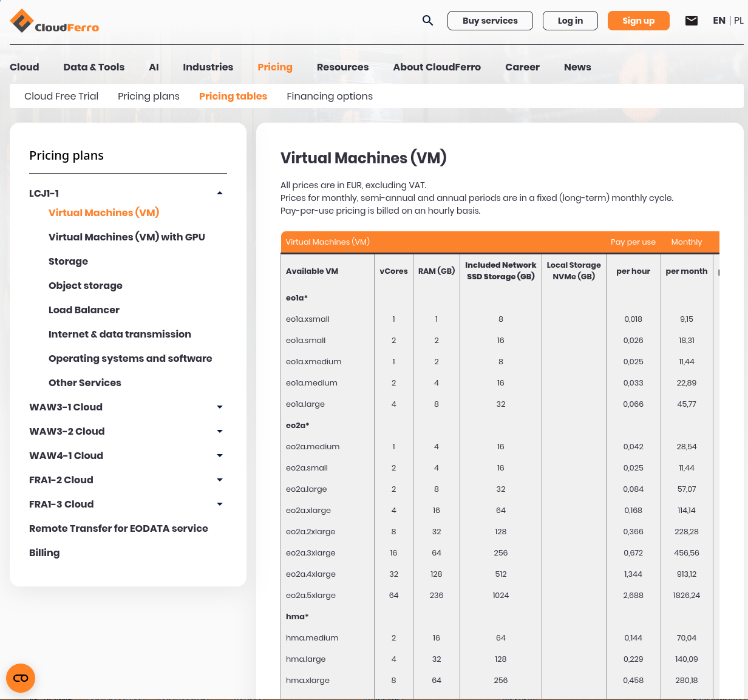
Task: Click the eo2a.xlarge row name
Action: [x=308, y=511]
